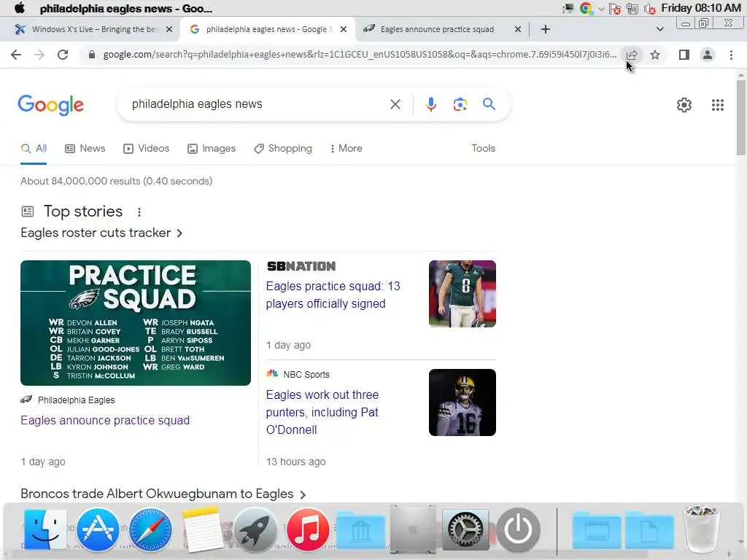This screenshot has width=747, height=560.
Task: Click the SB Nation source logo
Action: tap(301, 266)
